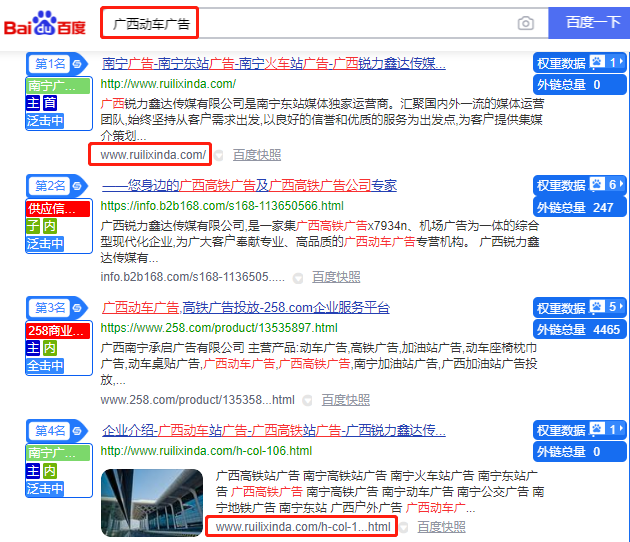Screen dimensions: 630x542
Task: Click the 子 tag under 第2名
Action: point(33,226)
